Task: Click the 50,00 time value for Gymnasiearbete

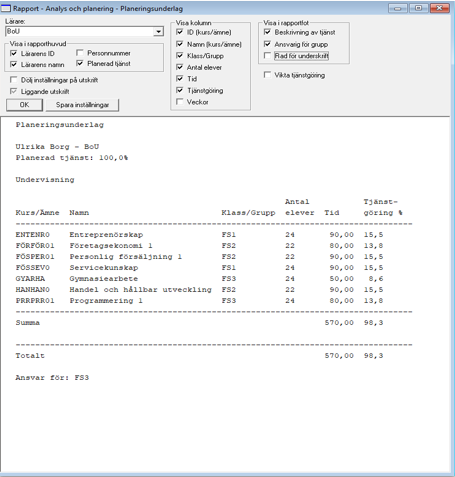Action: coord(341,279)
